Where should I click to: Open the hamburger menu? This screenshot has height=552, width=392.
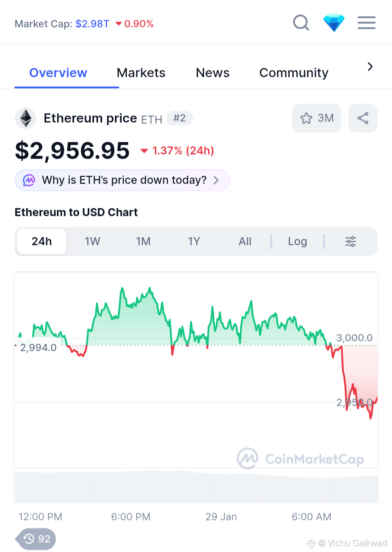pyautogui.click(x=366, y=23)
